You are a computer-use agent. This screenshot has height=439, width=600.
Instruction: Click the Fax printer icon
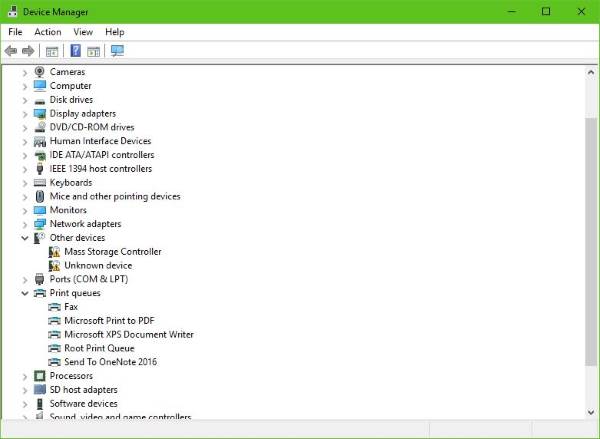click(x=54, y=307)
